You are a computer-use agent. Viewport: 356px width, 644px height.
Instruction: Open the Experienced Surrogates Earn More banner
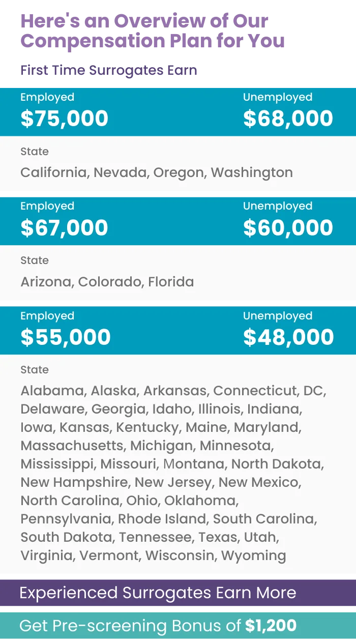point(158,593)
